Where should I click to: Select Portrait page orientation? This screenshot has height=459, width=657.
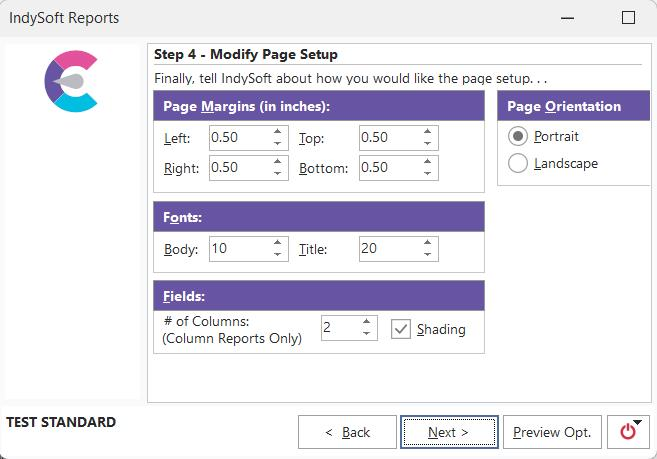click(518, 137)
